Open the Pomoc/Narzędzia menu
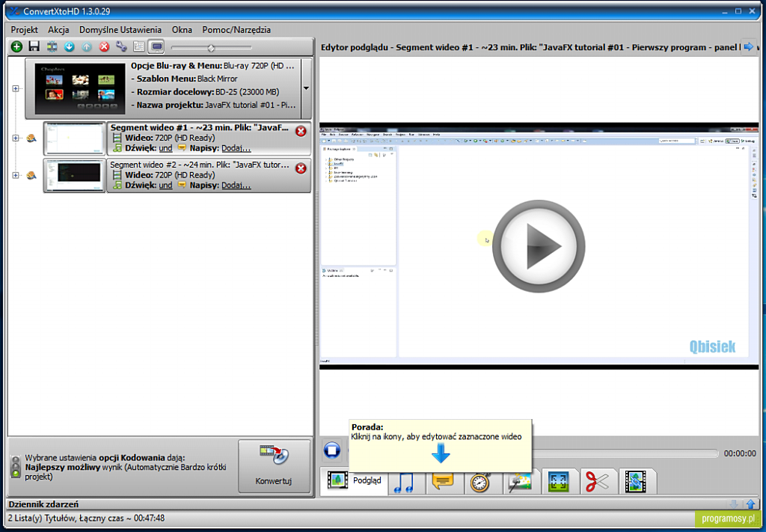This screenshot has height=532, width=766. [236, 30]
